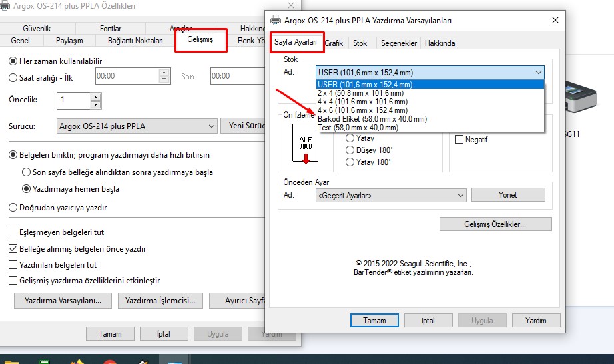The image size is (614, 364).
Task: Click Yazdırma Varsayılanı... button
Action: (63, 301)
